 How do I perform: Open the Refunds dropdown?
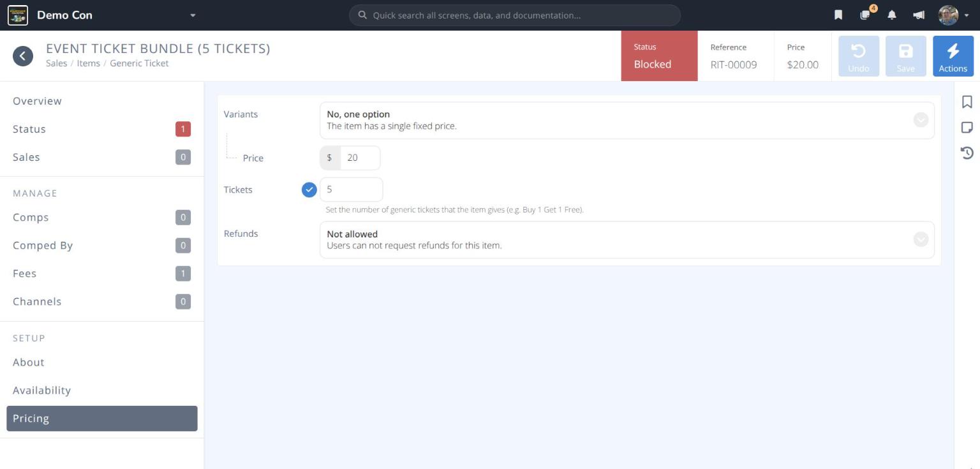tap(627, 240)
